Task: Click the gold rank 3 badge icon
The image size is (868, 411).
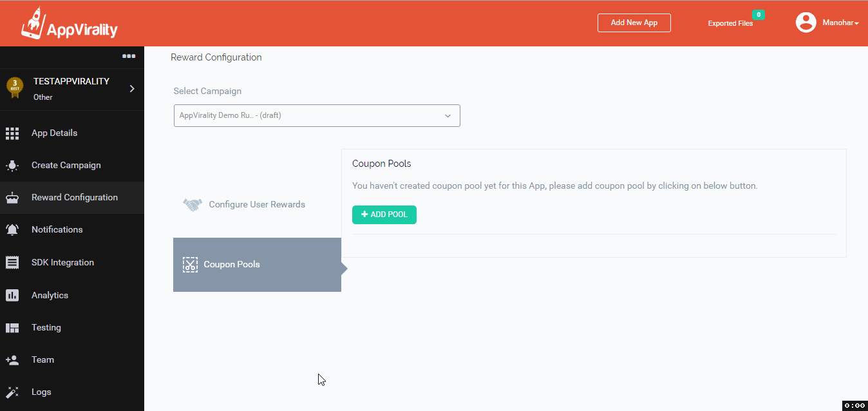Action: [x=15, y=88]
